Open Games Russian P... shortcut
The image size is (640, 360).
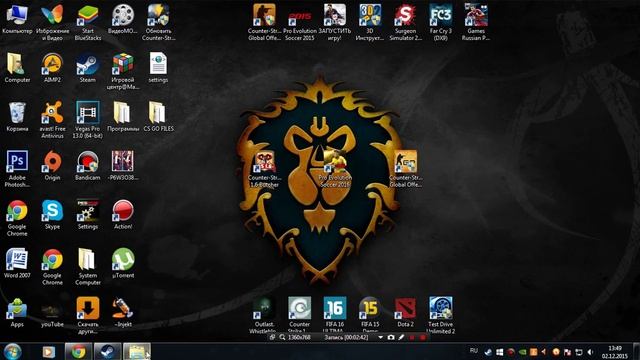pyautogui.click(x=476, y=22)
